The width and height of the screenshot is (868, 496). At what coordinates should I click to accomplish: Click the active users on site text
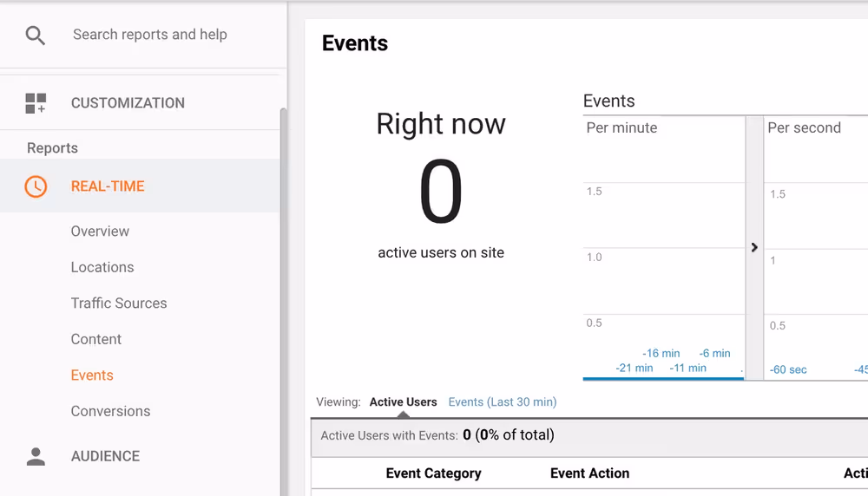point(441,252)
